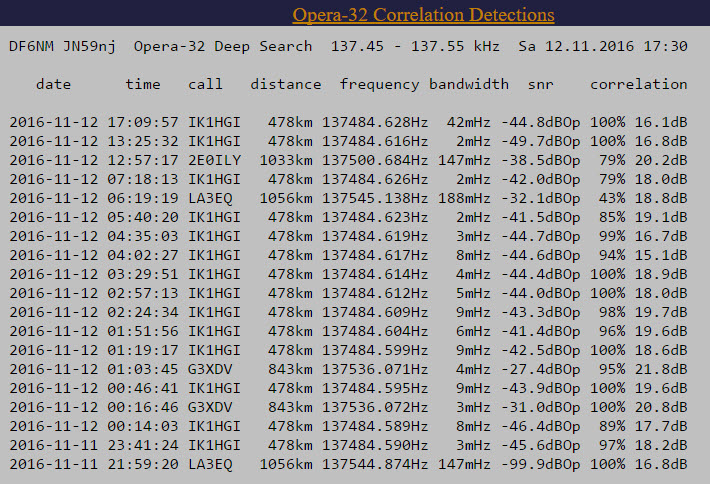Click the 'time' column header

tap(143, 84)
